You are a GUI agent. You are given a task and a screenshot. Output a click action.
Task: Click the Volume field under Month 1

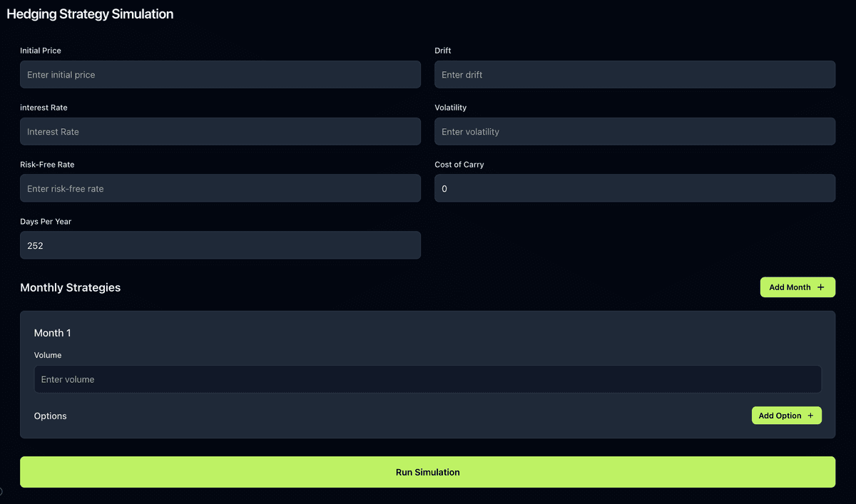click(427, 379)
